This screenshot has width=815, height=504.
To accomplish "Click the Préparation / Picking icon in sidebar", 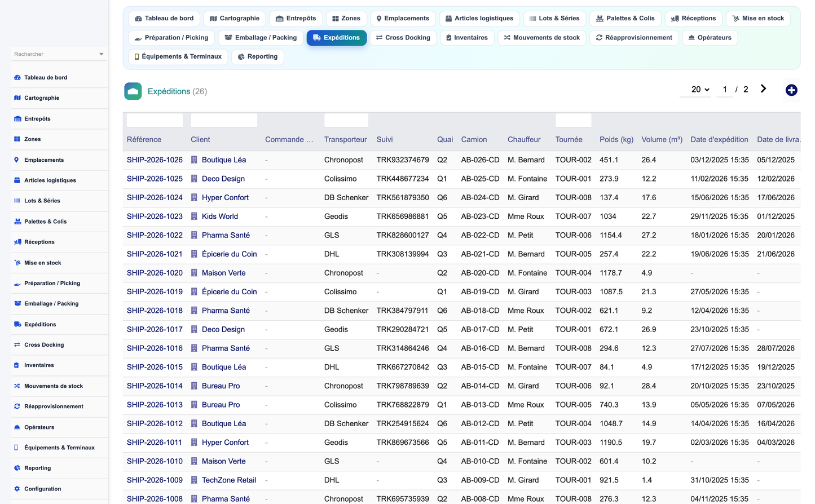I will point(17,284).
